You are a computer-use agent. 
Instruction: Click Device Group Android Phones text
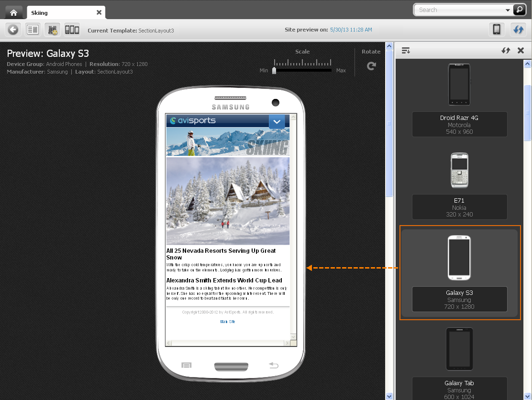(x=44, y=64)
